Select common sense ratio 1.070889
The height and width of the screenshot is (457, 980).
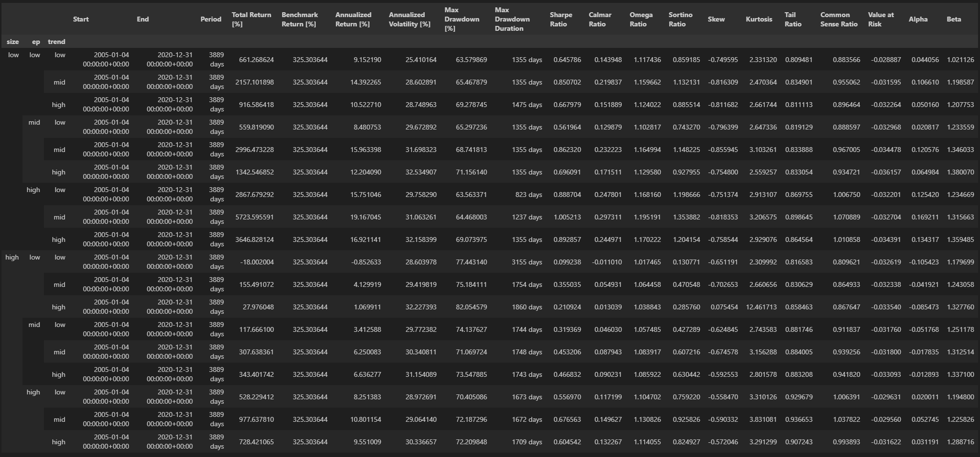[847, 217]
